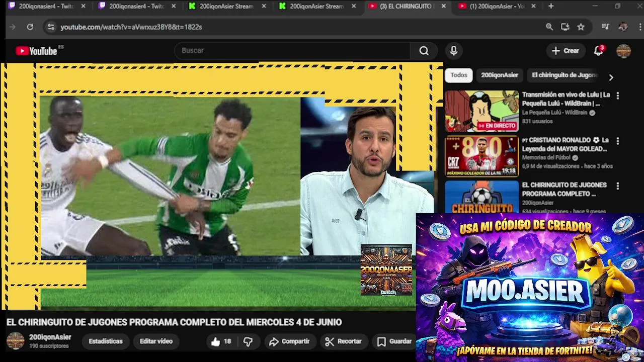The height and width of the screenshot is (362, 644).
Task: Switch to first 200iqonAsier Stream tab
Action: pos(226,6)
